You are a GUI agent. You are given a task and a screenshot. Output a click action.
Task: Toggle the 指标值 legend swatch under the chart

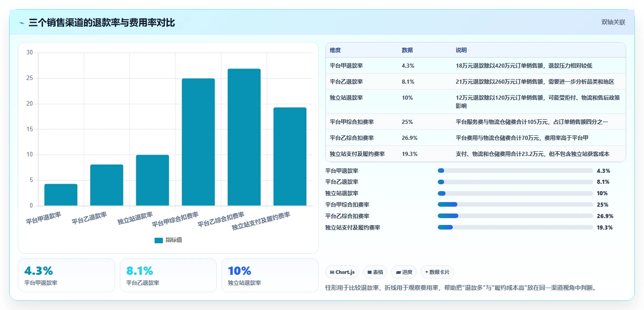pos(159,240)
